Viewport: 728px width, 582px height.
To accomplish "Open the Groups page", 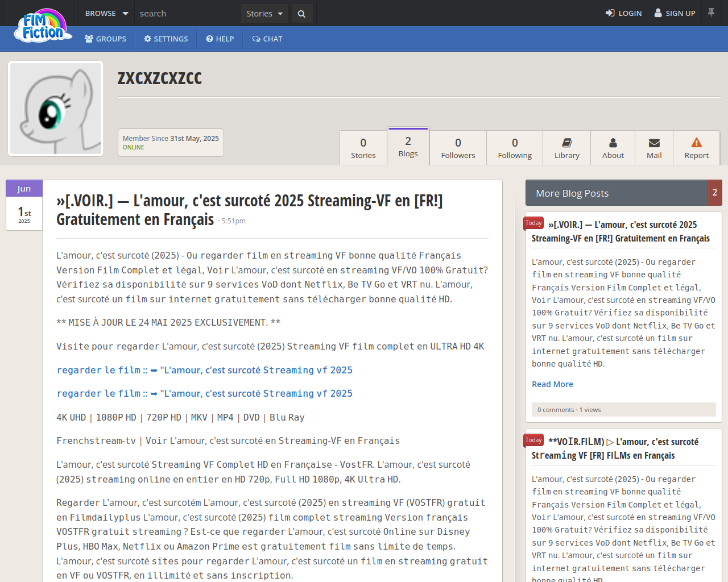I will point(105,39).
